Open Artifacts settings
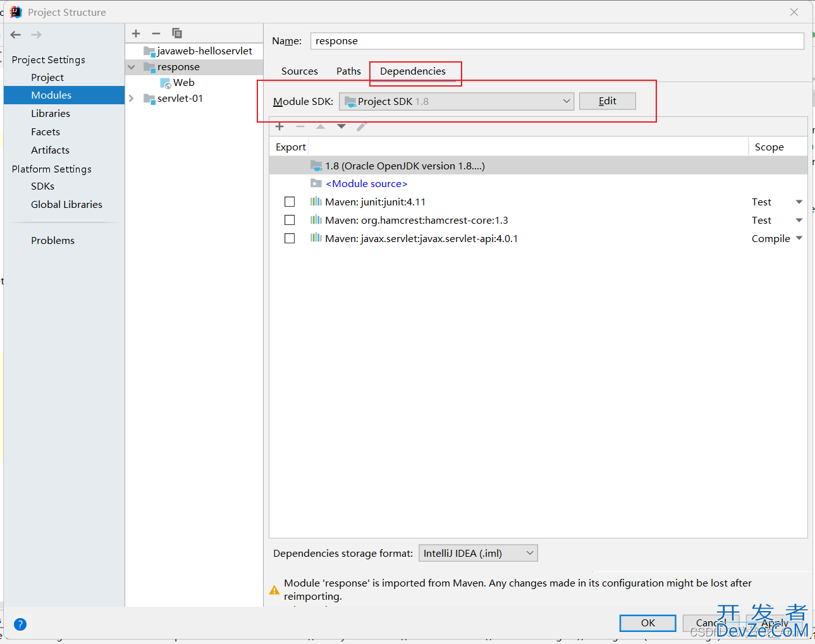 coord(50,150)
